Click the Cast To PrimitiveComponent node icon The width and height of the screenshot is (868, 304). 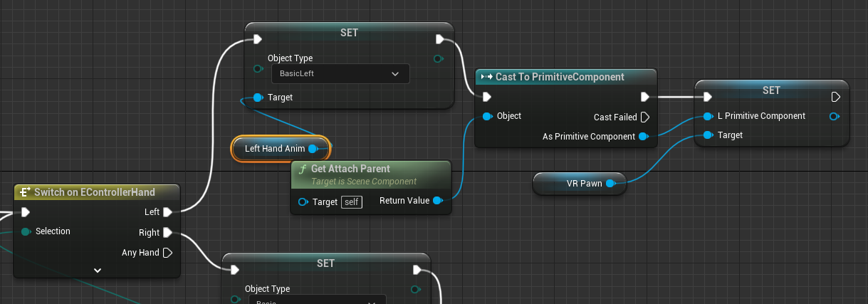coord(487,77)
